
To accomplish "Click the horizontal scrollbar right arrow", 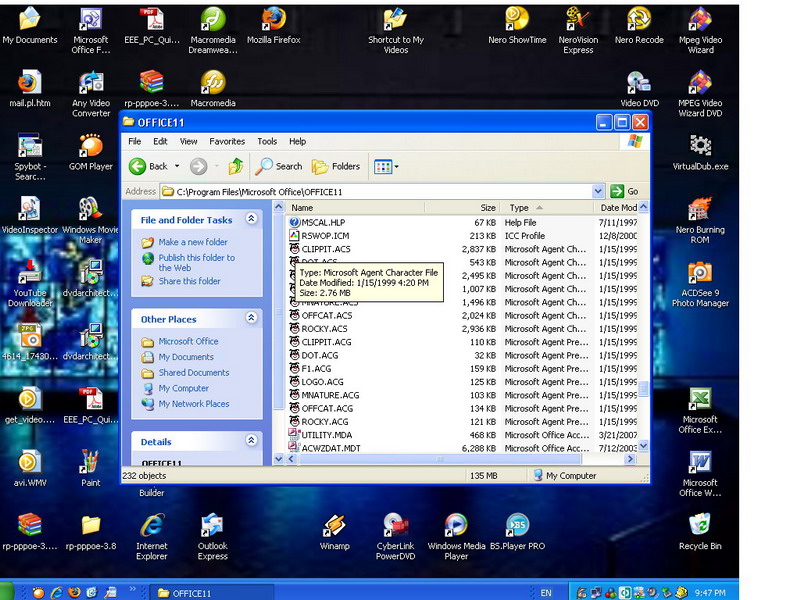I will (631, 459).
